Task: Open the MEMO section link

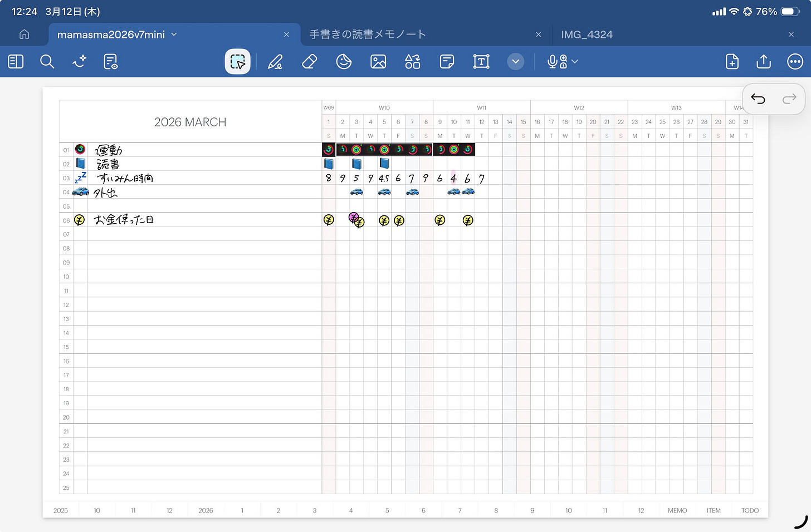Action: click(x=677, y=510)
